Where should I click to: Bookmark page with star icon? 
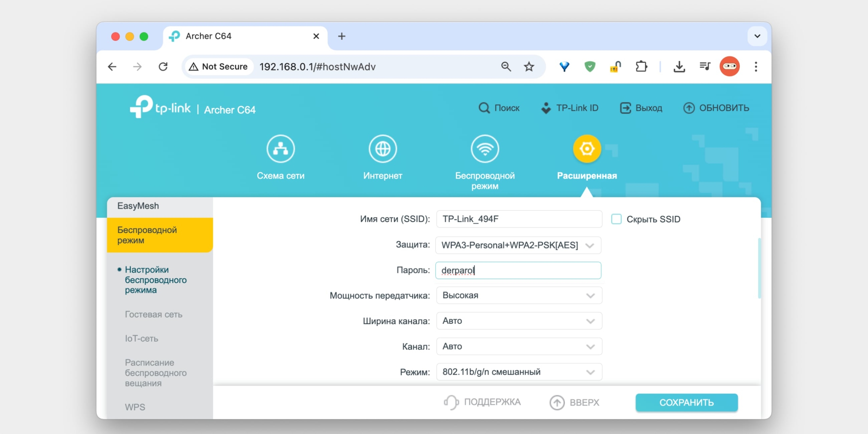click(529, 66)
